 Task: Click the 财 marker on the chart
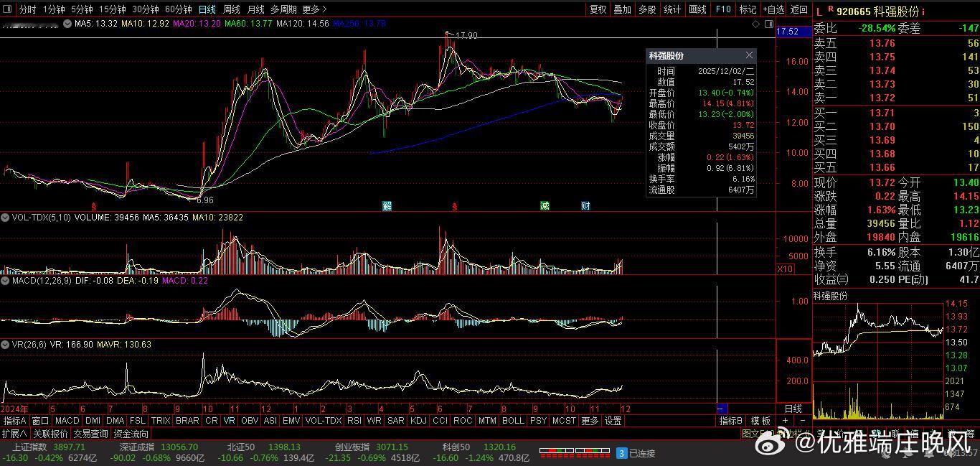[x=585, y=206]
